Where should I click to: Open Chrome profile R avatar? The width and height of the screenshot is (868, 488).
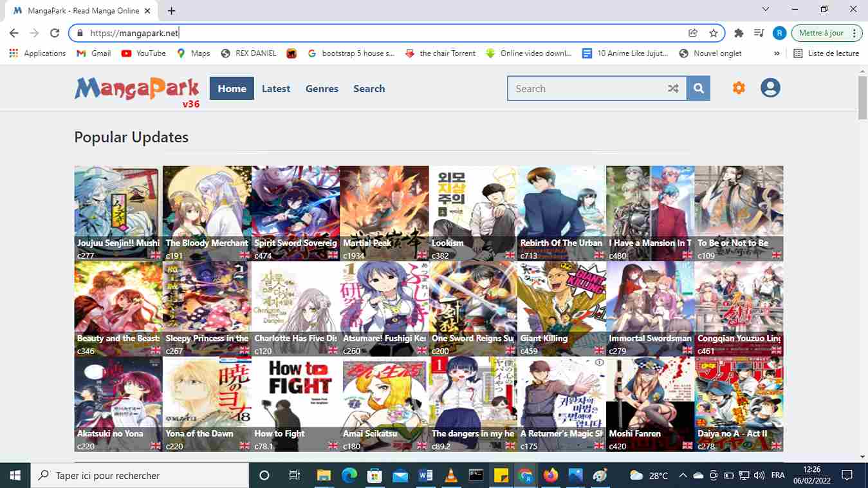pos(779,33)
